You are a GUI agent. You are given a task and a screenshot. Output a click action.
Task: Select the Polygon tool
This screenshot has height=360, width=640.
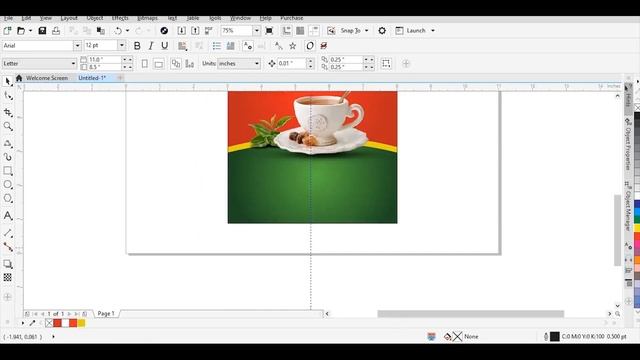[8, 199]
